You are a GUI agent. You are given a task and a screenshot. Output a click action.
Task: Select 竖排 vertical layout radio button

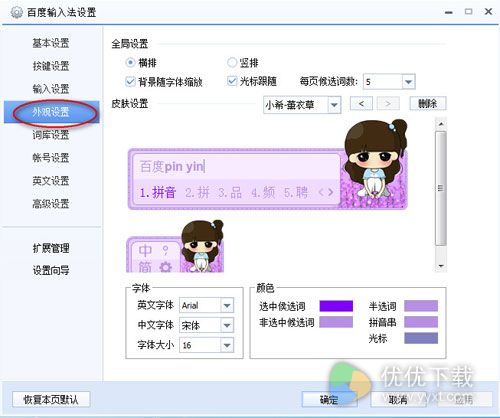click(x=232, y=63)
